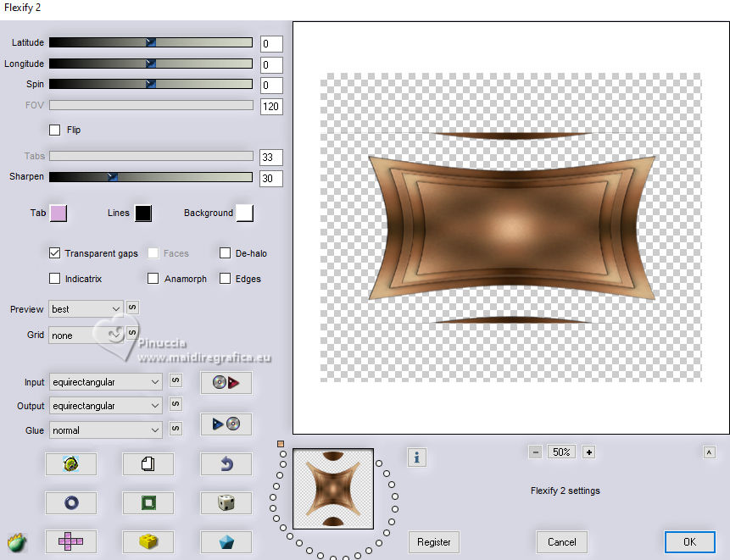Click the blue undo arrow button
730x560 pixels.
coord(226,464)
